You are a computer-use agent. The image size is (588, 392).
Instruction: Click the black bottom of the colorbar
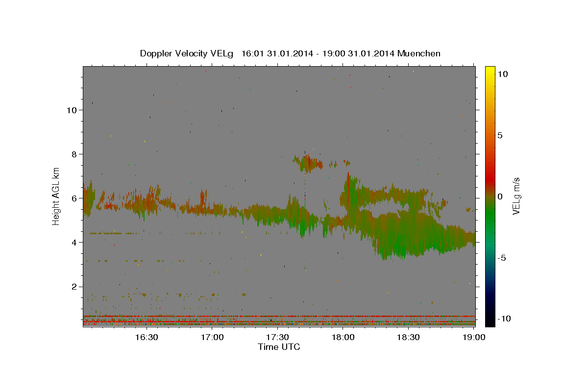tap(490, 321)
